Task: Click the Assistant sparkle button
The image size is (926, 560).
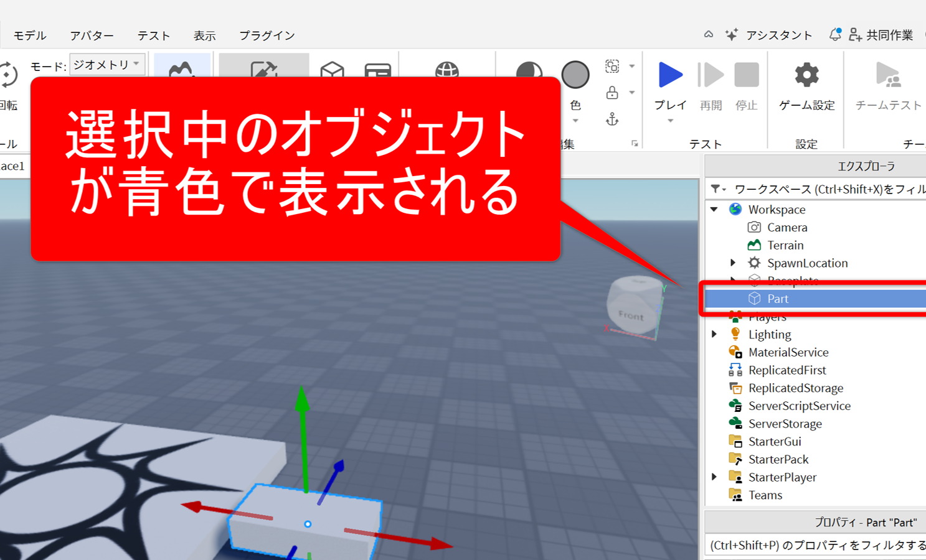Action: pyautogui.click(x=769, y=35)
